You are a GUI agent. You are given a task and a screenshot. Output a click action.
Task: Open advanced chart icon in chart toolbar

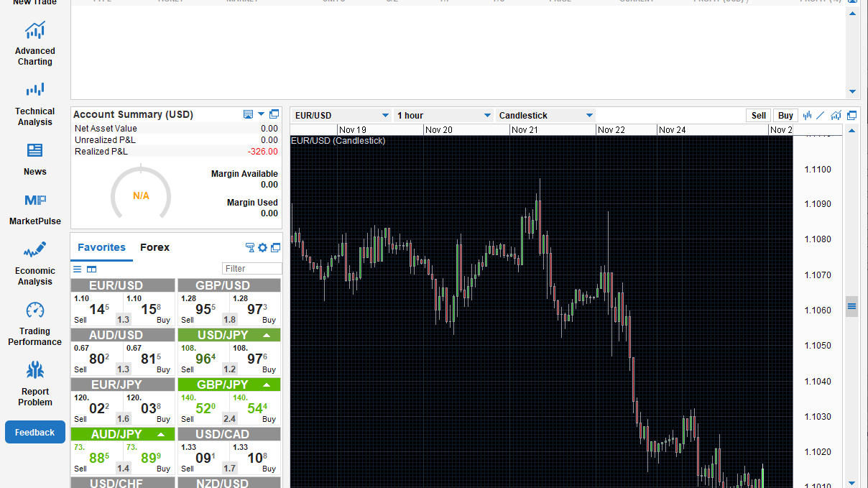click(836, 115)
